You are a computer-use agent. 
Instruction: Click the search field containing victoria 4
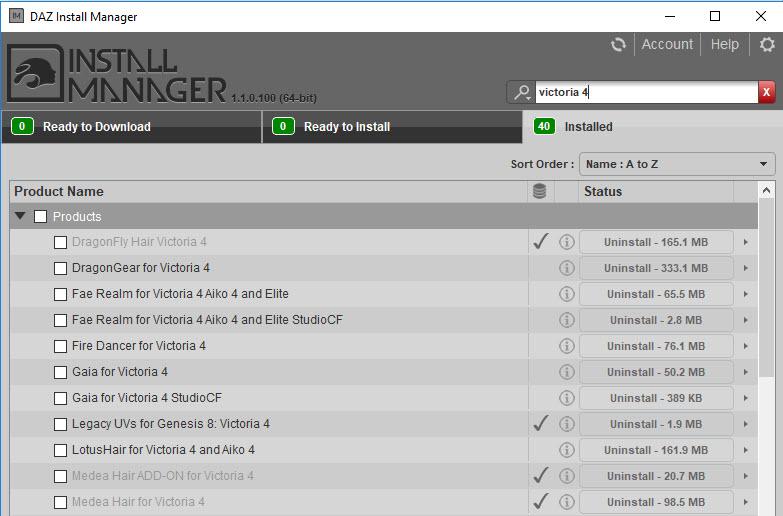click(x=647, y=92)
